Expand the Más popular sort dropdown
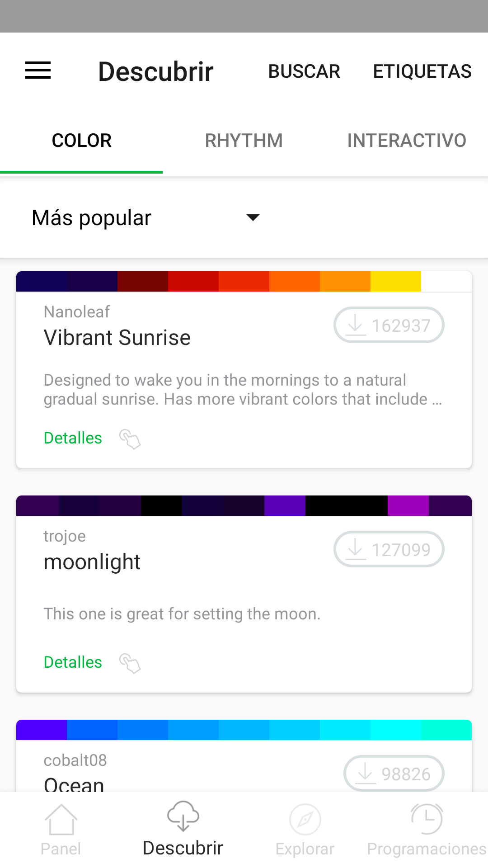Screen dimensions: 488x868 click(x=146, y=217)
